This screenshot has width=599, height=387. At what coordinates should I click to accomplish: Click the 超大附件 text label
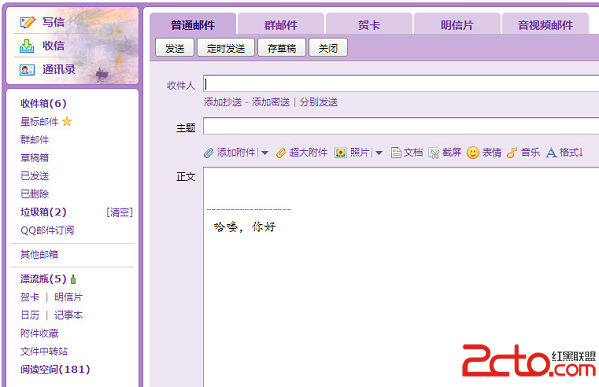tap(308, 153)
